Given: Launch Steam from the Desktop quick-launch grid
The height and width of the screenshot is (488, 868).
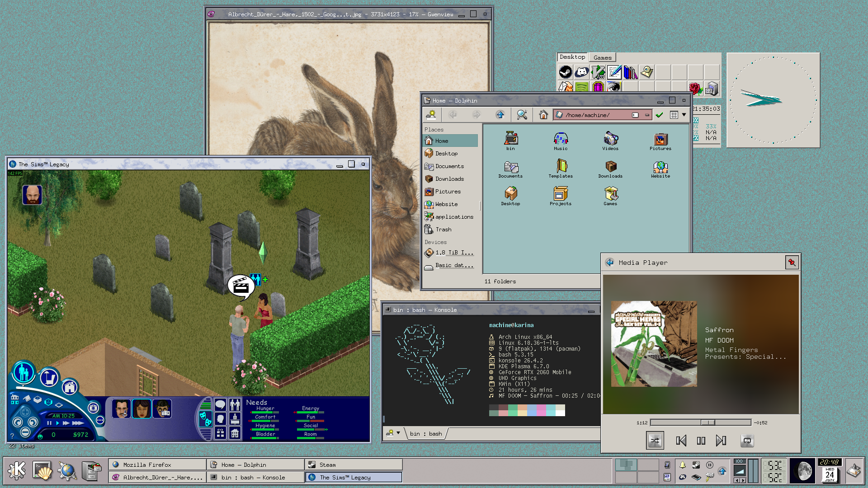Looking at the screenshot, I should [x=565, y=72].
